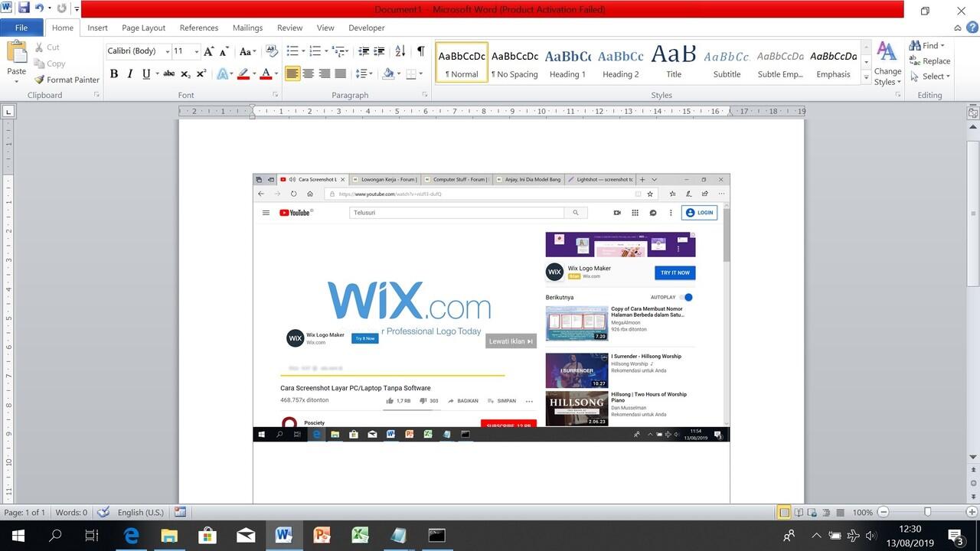Screen dimensions: 980x551
Task: Open the Change Case dropdown
Action: (247, 51)
